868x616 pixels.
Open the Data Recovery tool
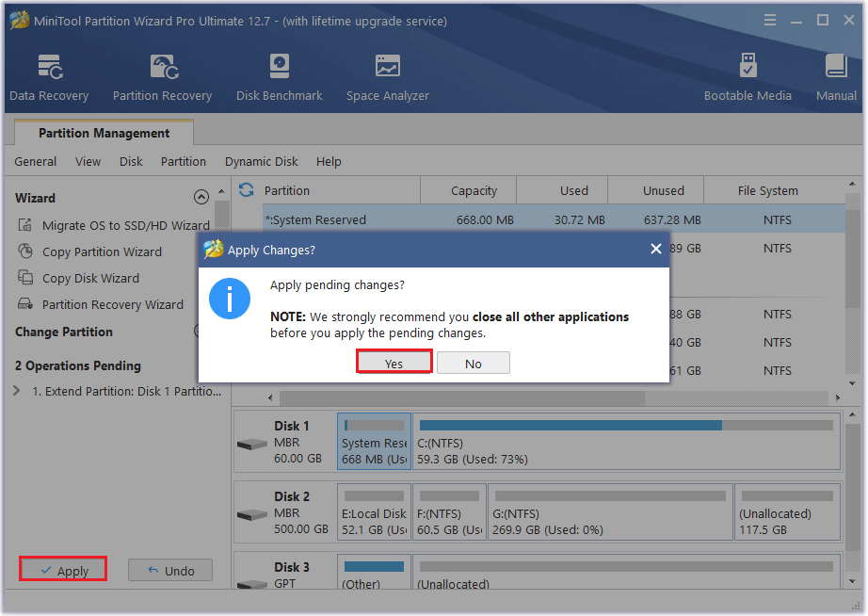tap(49, 77)
